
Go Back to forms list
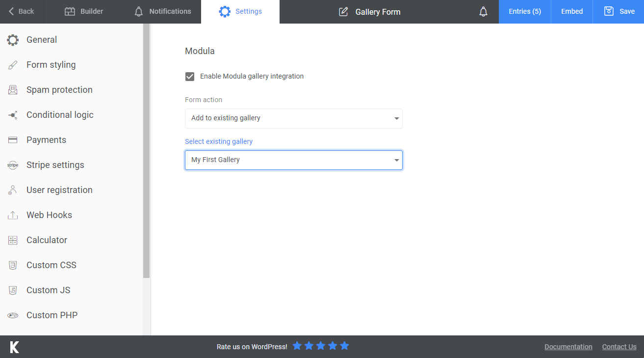22,12
